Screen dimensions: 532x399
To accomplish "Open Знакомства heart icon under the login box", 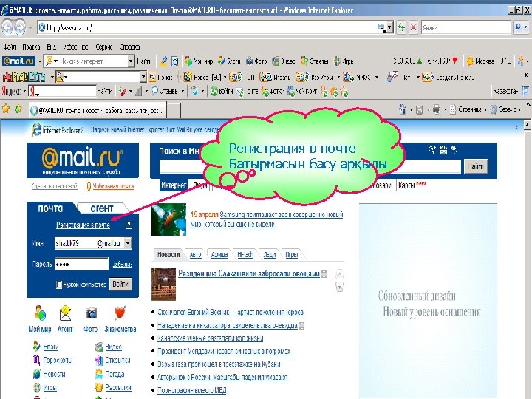I will coord(120,313).
